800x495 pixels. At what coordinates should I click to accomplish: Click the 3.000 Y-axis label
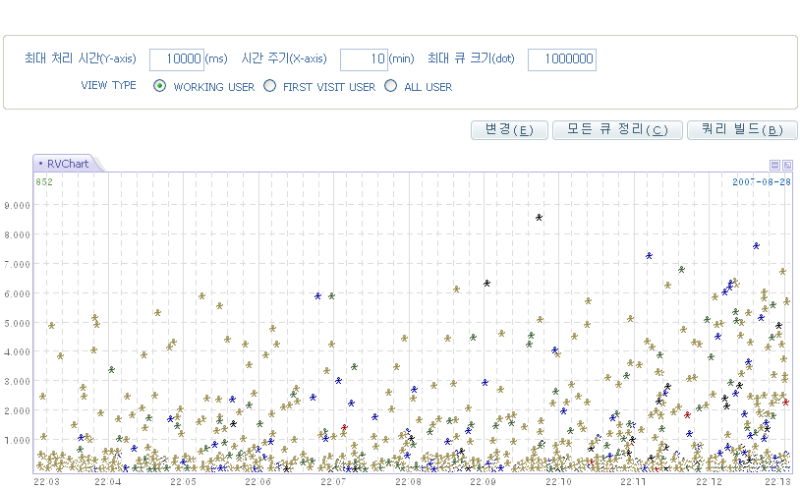[x=17, y=381]
